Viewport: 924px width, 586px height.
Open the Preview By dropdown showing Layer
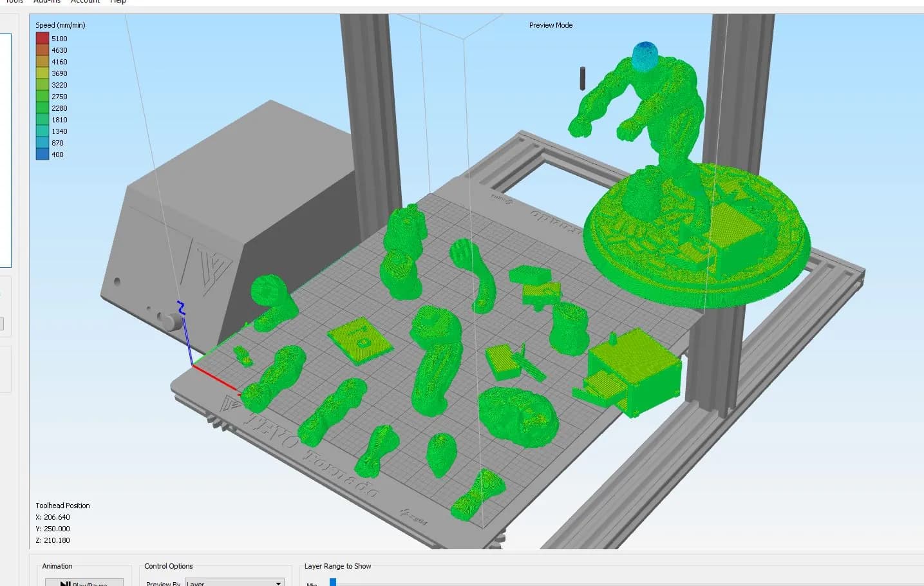(x=234, y=583)
